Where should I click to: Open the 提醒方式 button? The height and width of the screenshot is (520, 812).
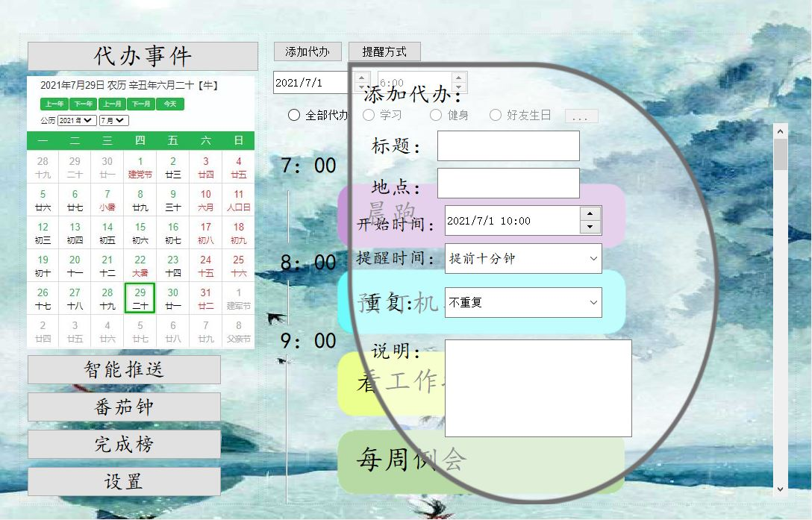384,51
